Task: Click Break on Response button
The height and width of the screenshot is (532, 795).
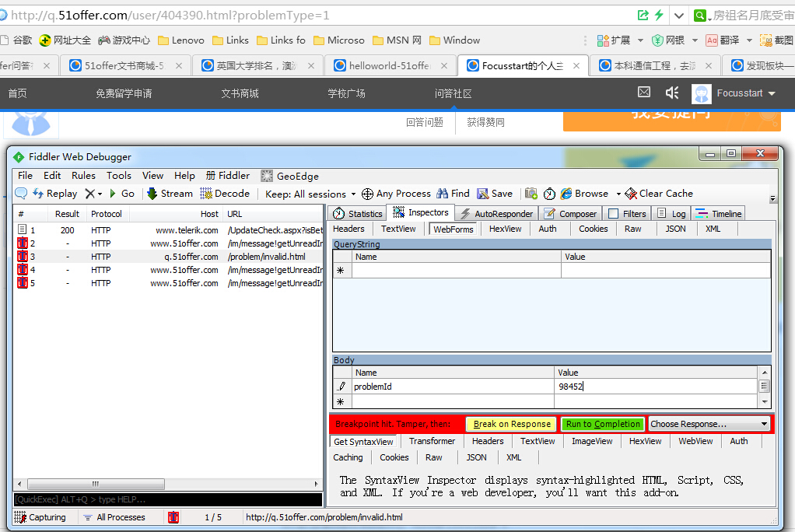Action: 511,424
